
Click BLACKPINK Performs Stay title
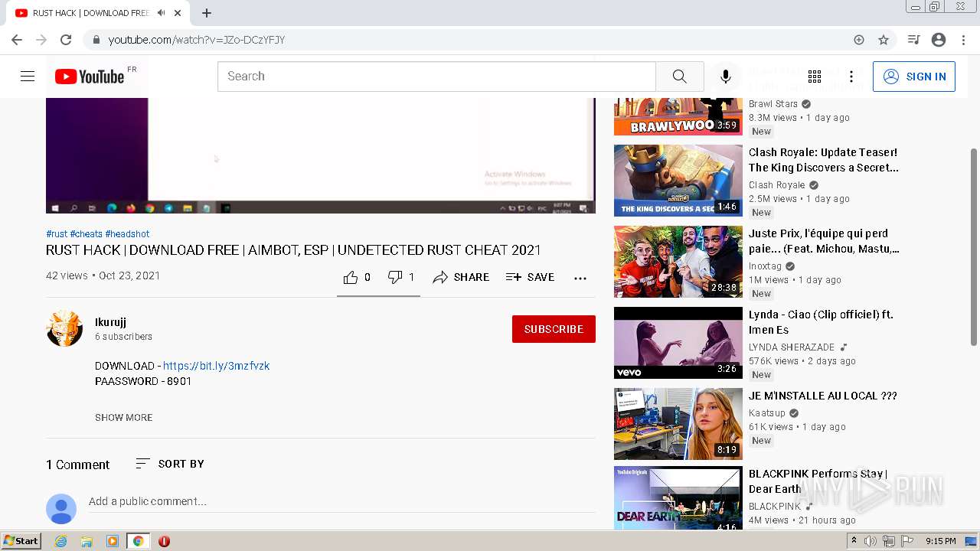pos(818,481)
